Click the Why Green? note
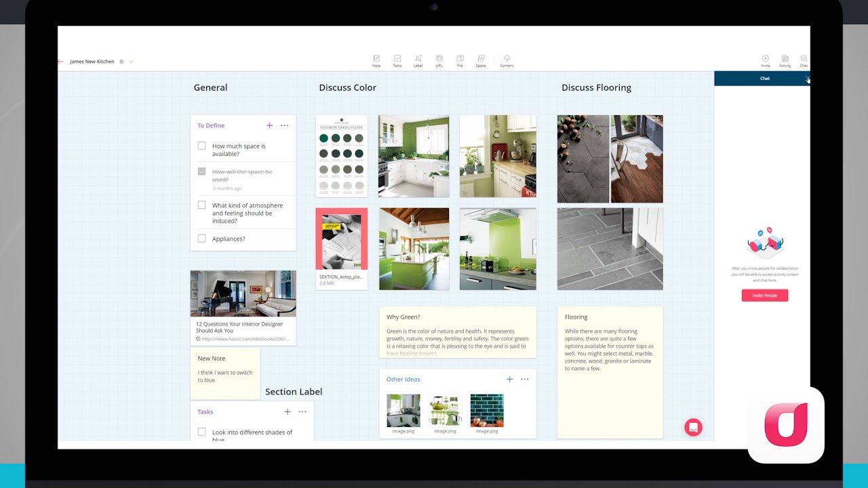This screenshot has height=488, width=868. 458,332
